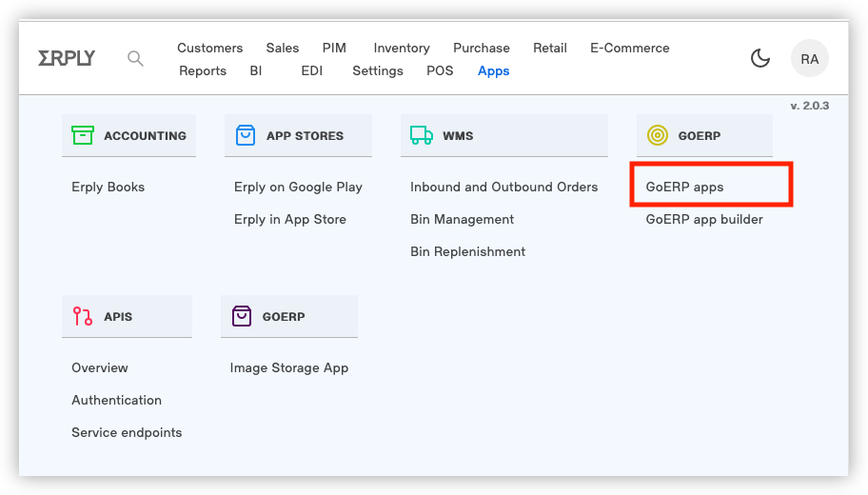Click the WMS truck icon
Image resolution: width=868 pixels, height=495 pixels.
pyautogui.click(x=422, y=135)
